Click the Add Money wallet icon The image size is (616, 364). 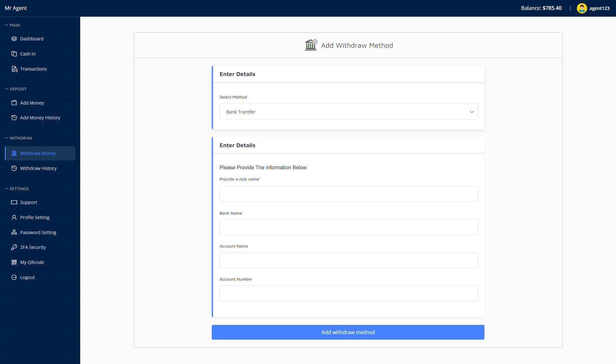click(x=14, y=103)
